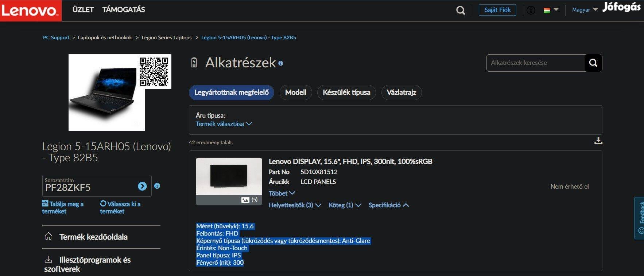644x276 pixels.
Task: Click the Alkatrészek keresése search field
Action: coord(536,63)
